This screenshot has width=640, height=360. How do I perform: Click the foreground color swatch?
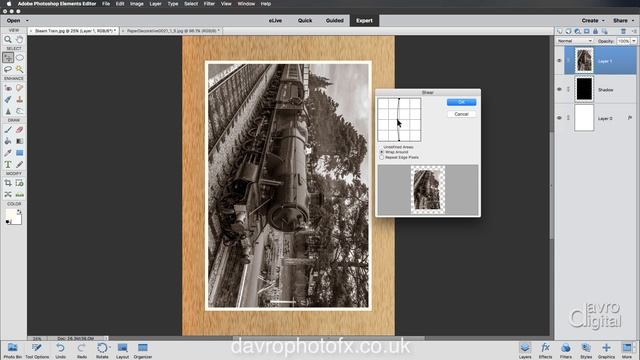click(x=11, y=214)
